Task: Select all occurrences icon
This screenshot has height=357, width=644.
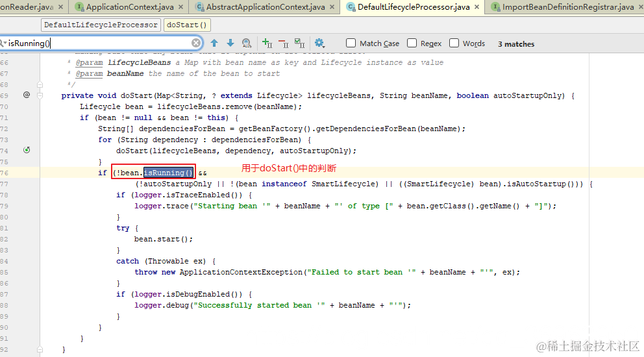Action: tap(300, 43)
